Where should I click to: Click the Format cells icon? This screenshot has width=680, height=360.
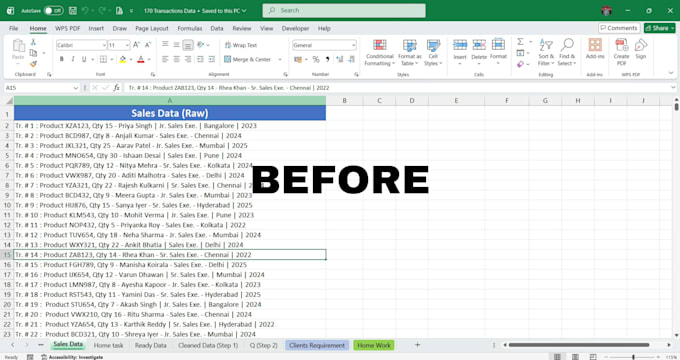(x=498, y=45)
